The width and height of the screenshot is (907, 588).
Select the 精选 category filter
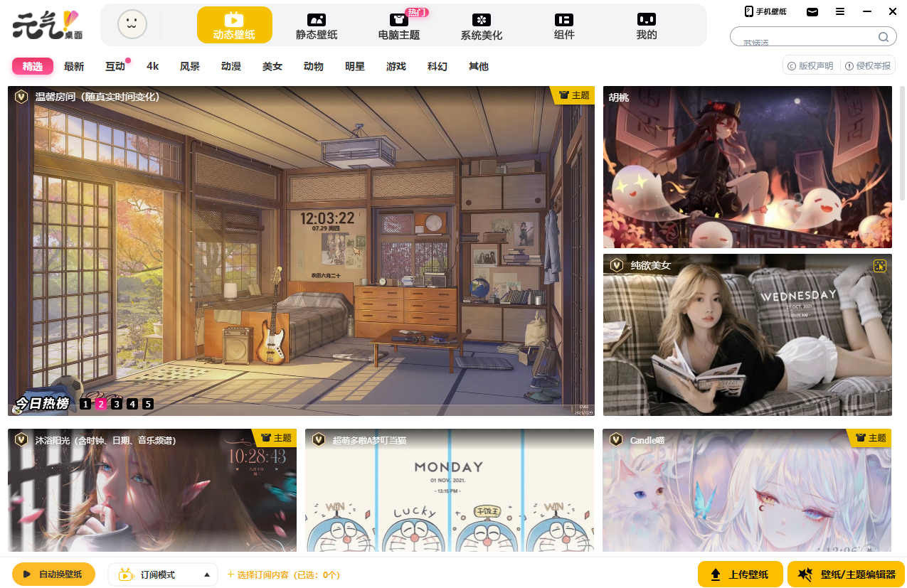[32, 66]
